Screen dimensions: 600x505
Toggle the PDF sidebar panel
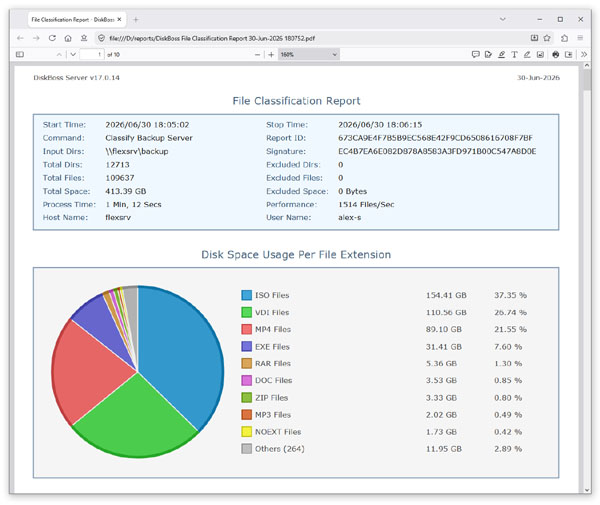(x=20, y=55)
